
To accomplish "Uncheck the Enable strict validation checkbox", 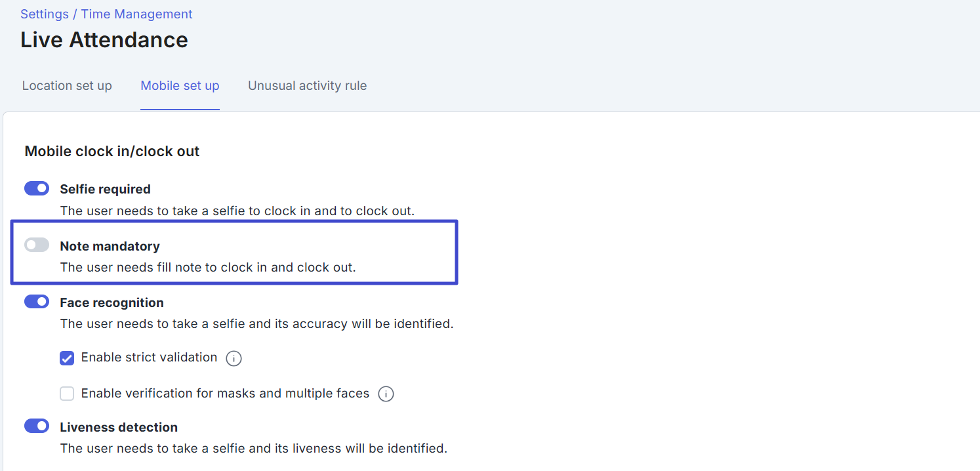I will [x=67, y=358].
